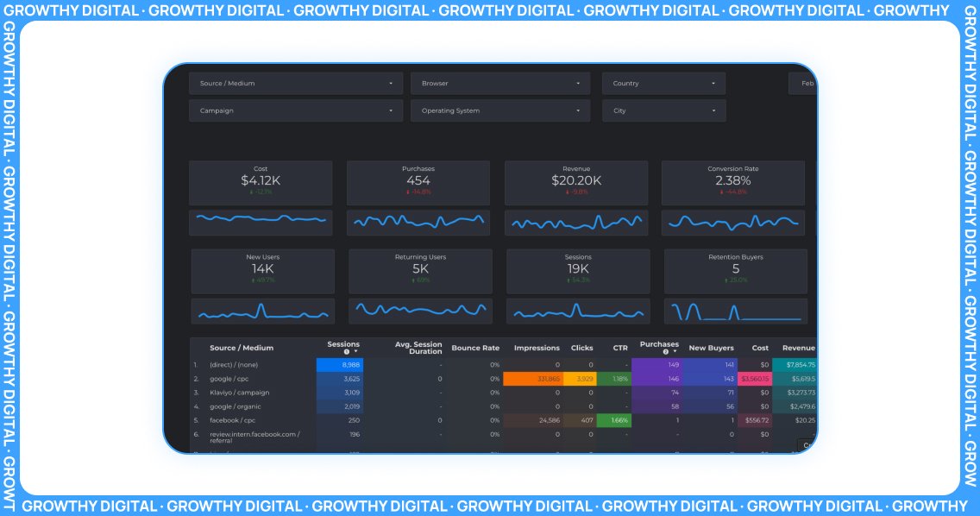Sort table by Bounce Rate column header

(475, 349)
